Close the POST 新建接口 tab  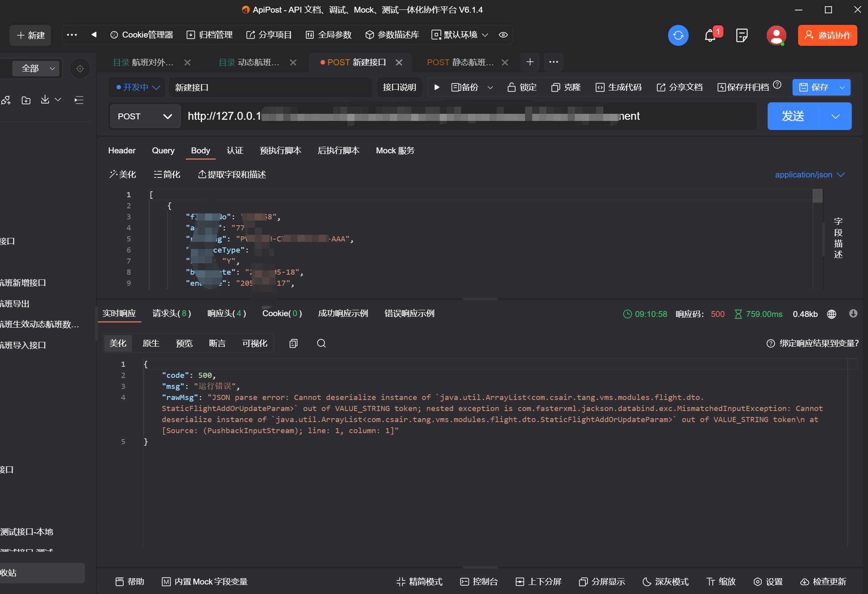(x=399, y=62)
